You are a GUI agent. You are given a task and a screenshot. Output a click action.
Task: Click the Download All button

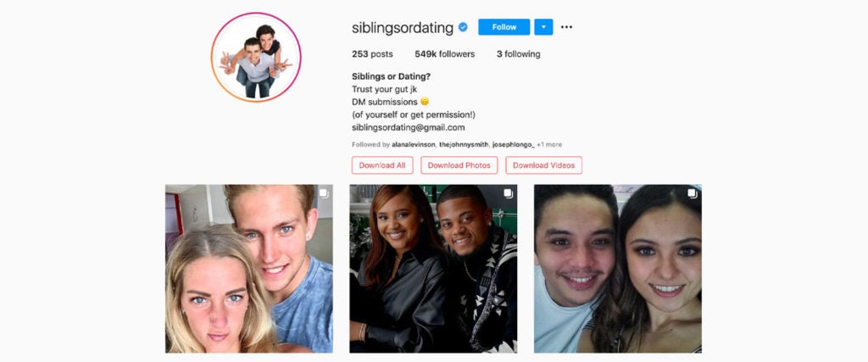[382, 165]
